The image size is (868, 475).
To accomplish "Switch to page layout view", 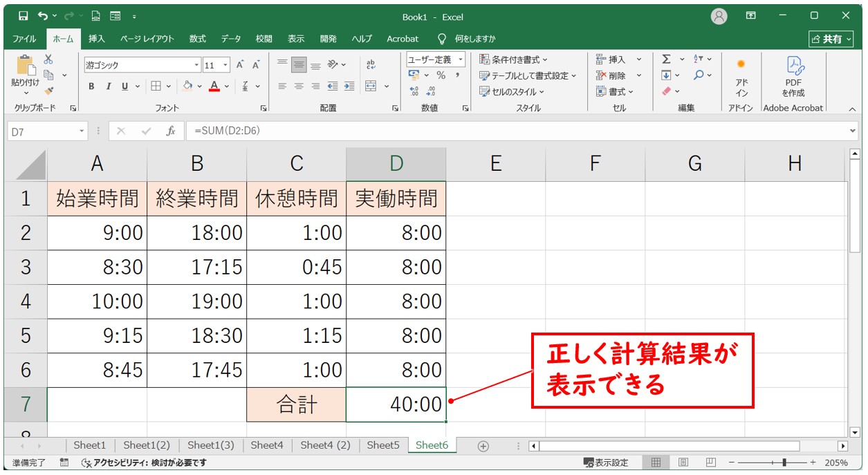I will coord(683,463).
